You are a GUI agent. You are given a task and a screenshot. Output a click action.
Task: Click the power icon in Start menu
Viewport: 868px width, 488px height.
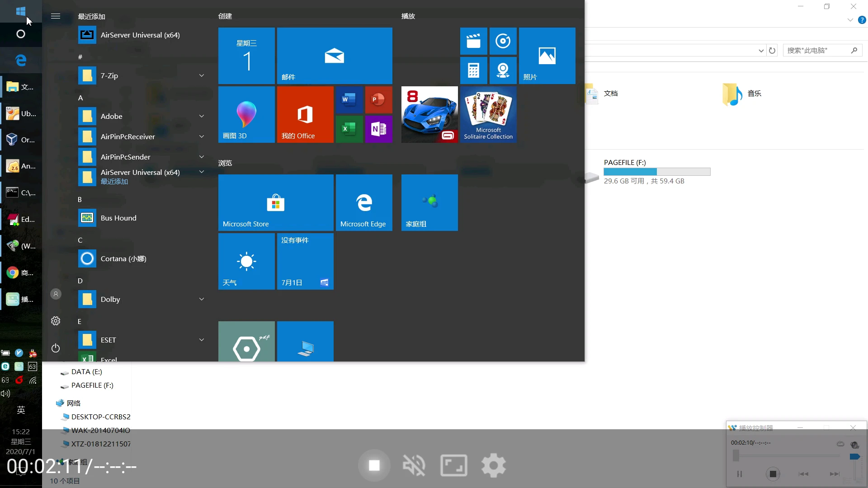click(x=56, y=348)
